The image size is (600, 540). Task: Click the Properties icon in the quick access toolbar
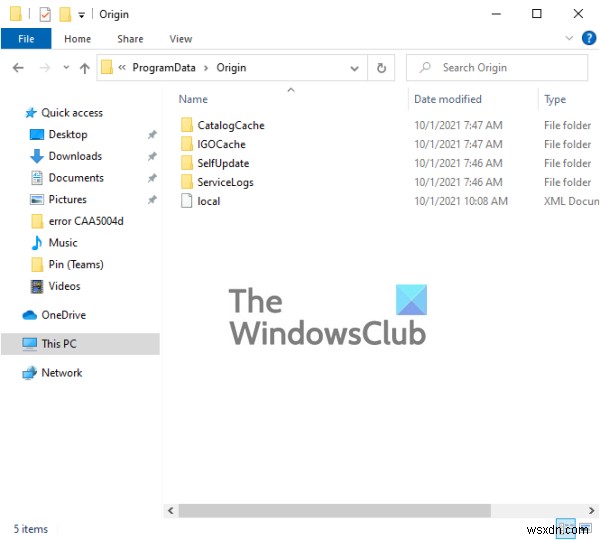point(45,14)
